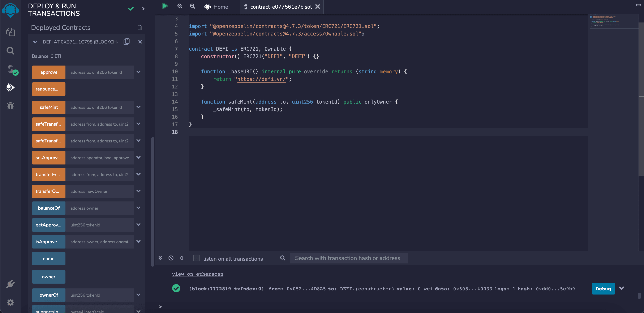This screenshot has height=313, width=644.
Task: Call the name function button
Action: click(x=48, y=258)
